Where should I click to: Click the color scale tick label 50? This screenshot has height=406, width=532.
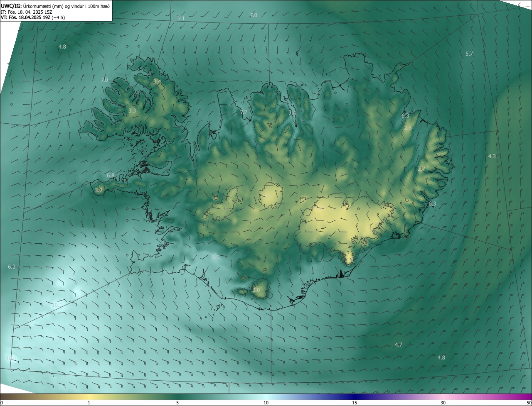(x=529, y=403)
